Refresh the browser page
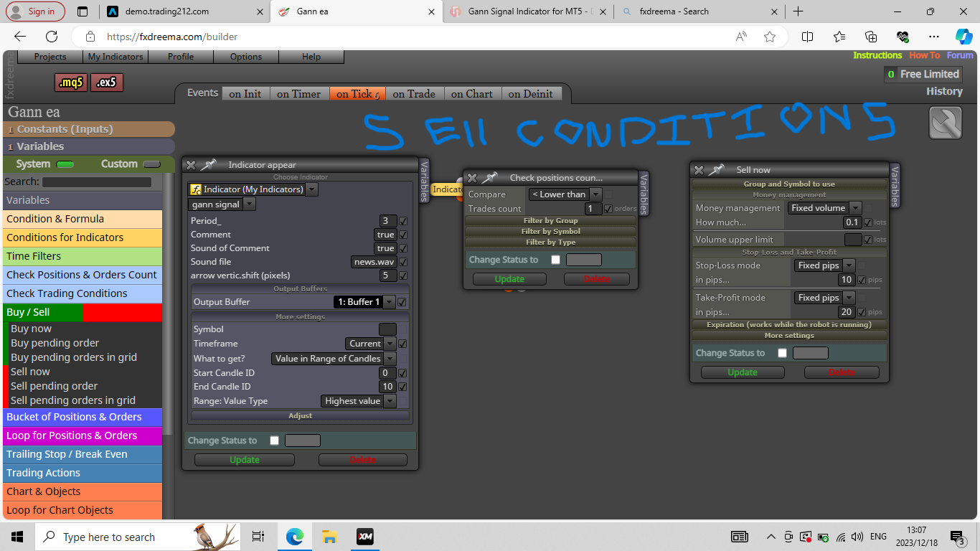This screenshot has height=551, width=980. (x=52, y=37)
